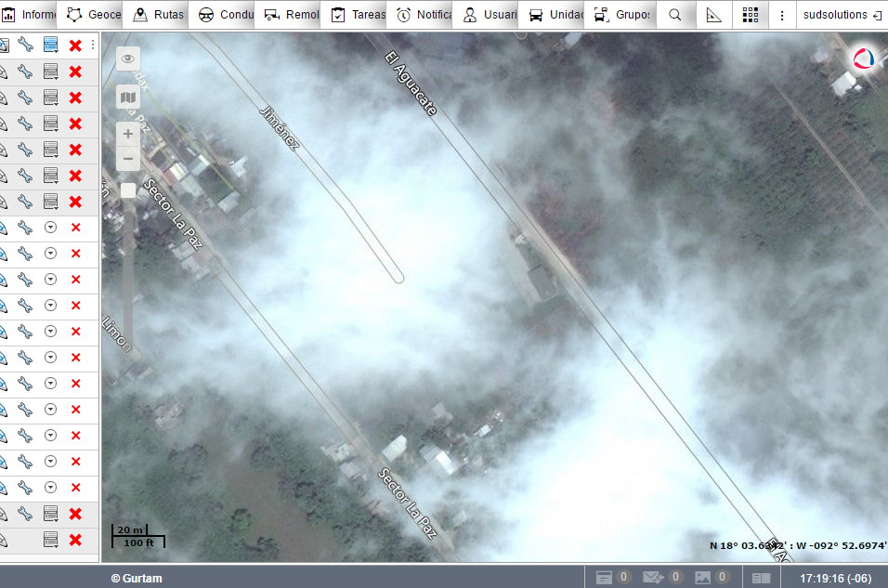The width and height of the screenshot is (888, 588).
Task: Expand the circled dropdown arrow in eighth row
Action: point(51,228)
